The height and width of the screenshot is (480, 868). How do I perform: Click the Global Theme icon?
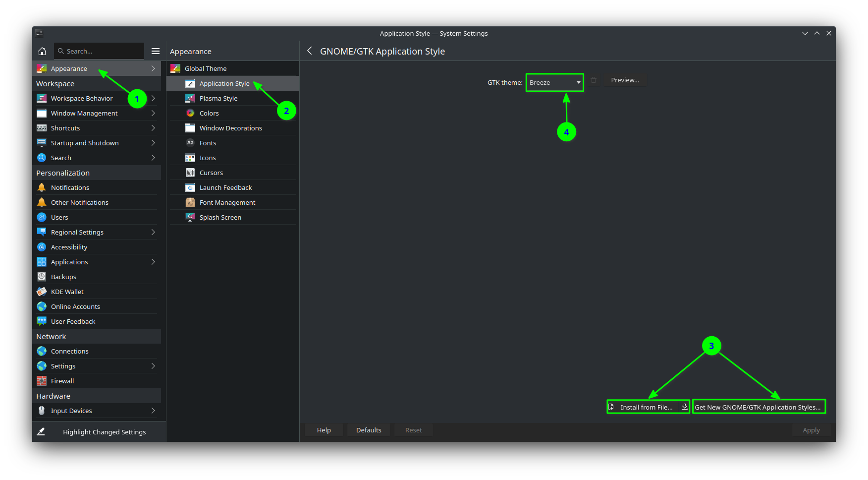tap(175, 68)
